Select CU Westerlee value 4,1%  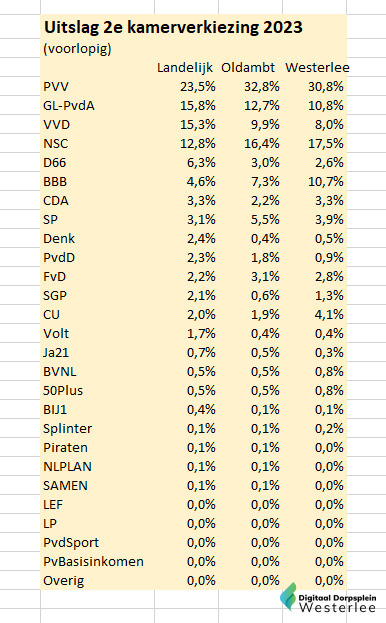329,314
